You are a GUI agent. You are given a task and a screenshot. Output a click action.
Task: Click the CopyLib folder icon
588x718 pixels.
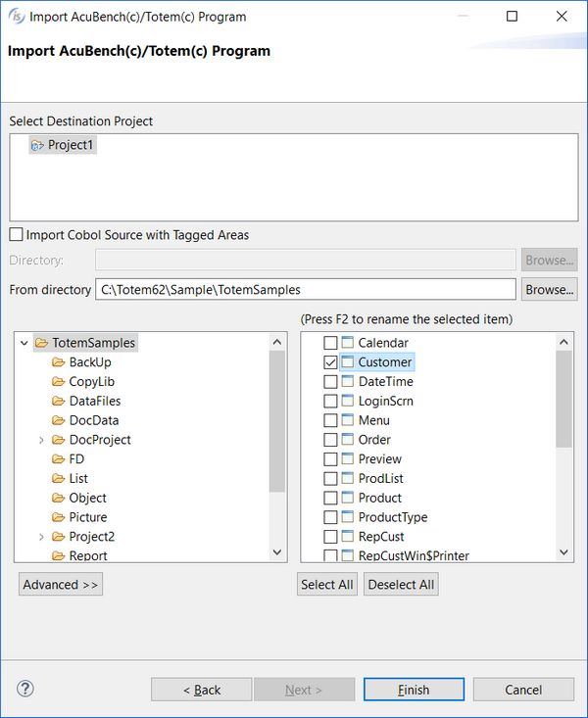[58, 381]
